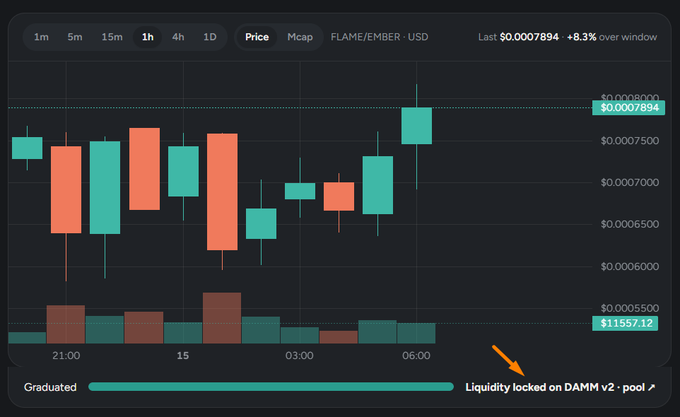
Task: Click the $0.0007500 axis label
Action: coord(630,140)
